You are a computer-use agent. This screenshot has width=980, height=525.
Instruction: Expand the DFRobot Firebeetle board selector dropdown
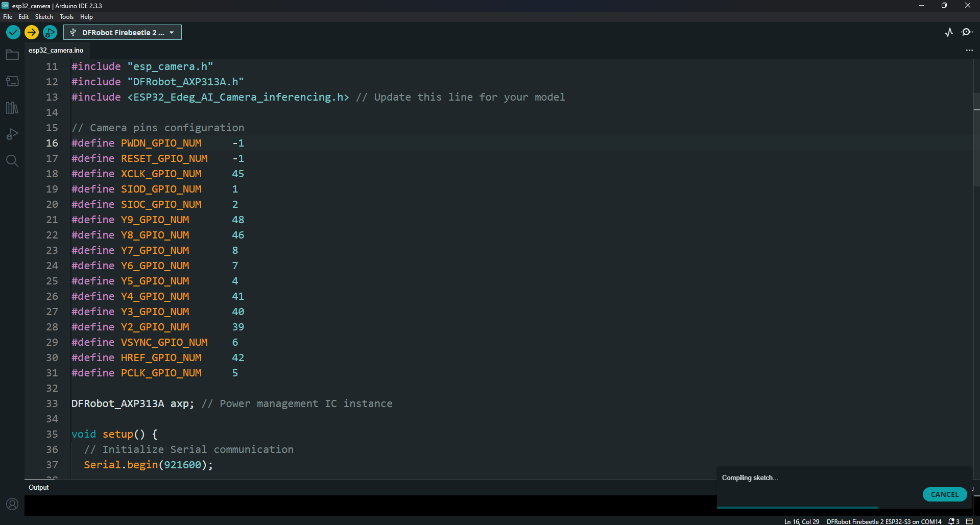point(123,32)
